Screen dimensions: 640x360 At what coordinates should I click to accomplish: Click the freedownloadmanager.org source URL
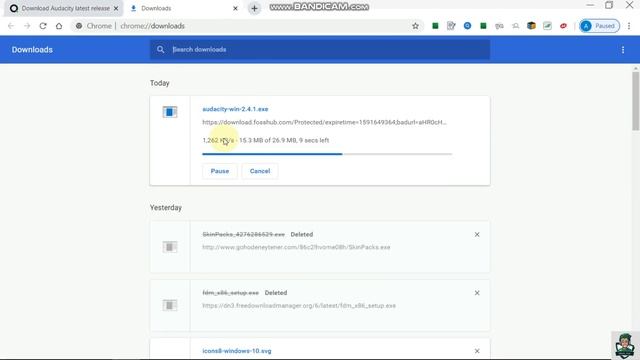pos(299,305)
